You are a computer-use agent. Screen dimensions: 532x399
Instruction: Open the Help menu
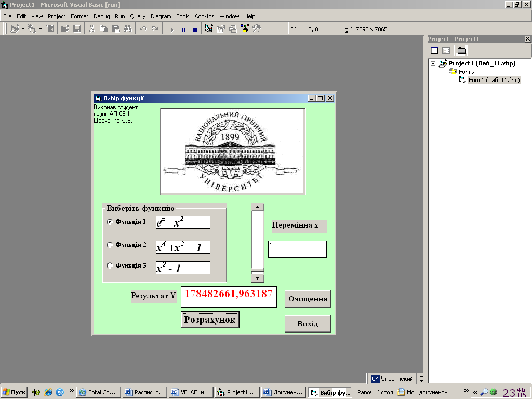[250, 16]
